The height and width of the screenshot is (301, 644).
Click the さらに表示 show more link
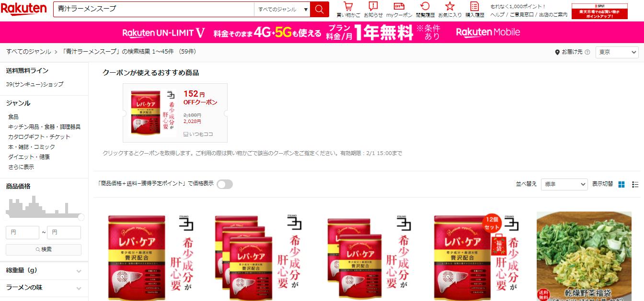(21, 167)
